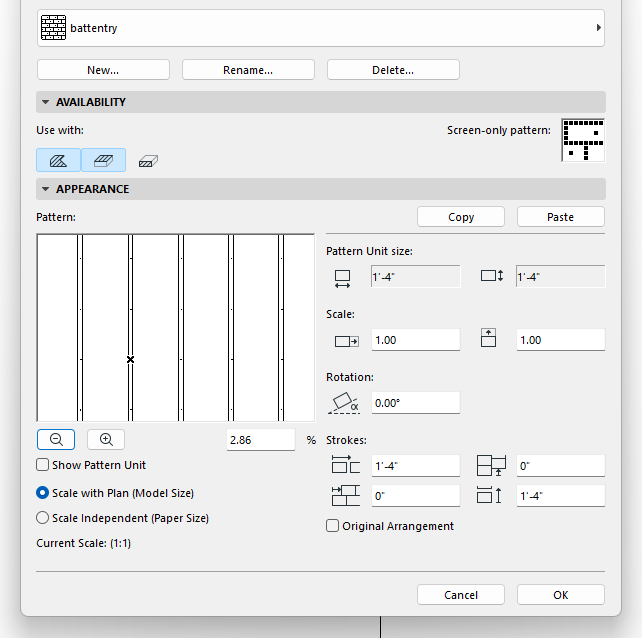Viewport: 642px width, 638px height.
Task: Click the vertical stroke spacing icon
Action: point(489,495)
